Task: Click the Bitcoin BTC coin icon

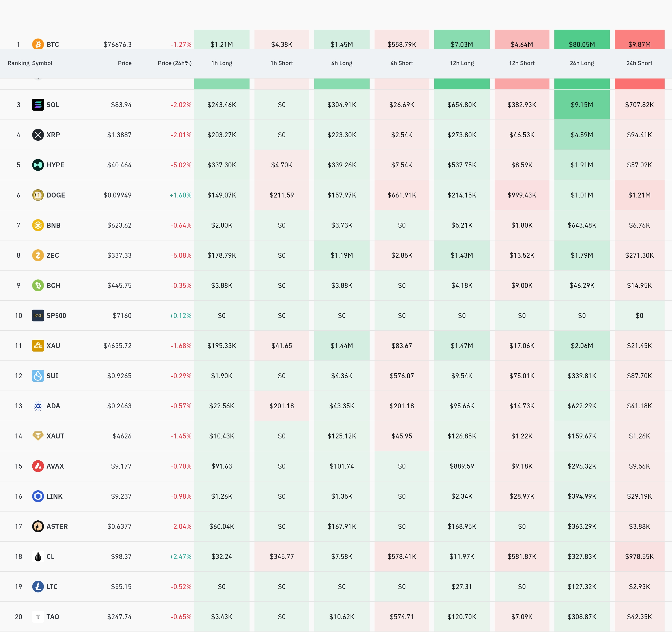Action: (x=38, y=44)
